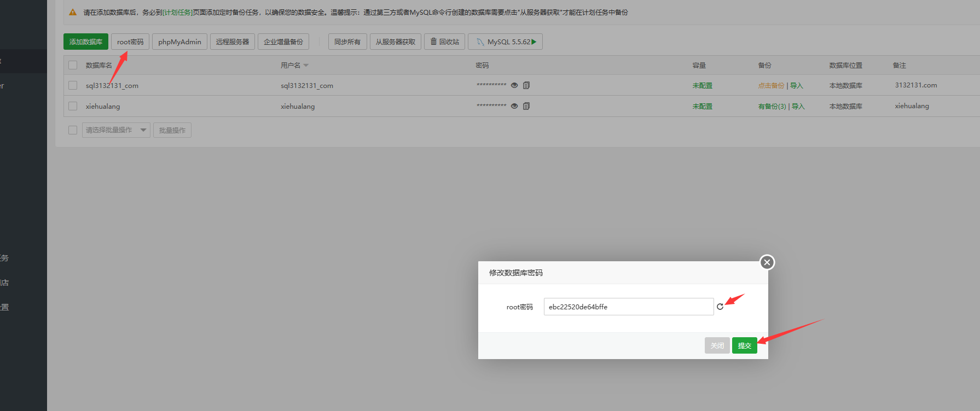Tick the xiehualang row checkbox

(x=73, y=106)
